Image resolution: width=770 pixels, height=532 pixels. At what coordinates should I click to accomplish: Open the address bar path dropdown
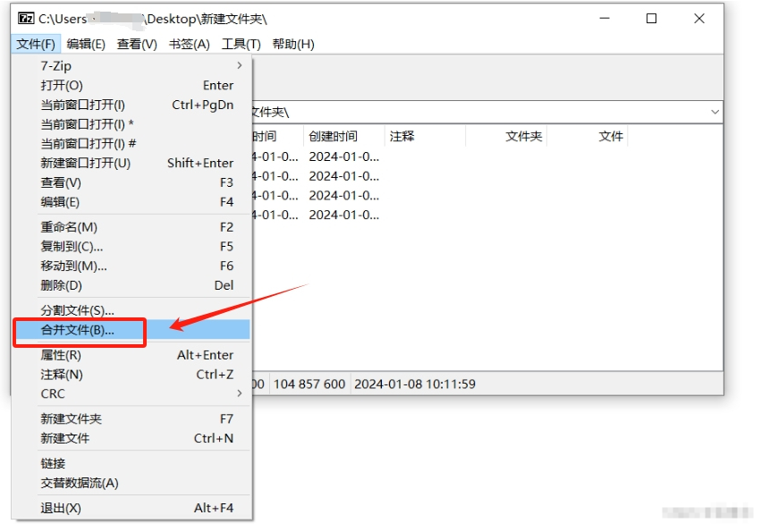[x=715, y=112]
